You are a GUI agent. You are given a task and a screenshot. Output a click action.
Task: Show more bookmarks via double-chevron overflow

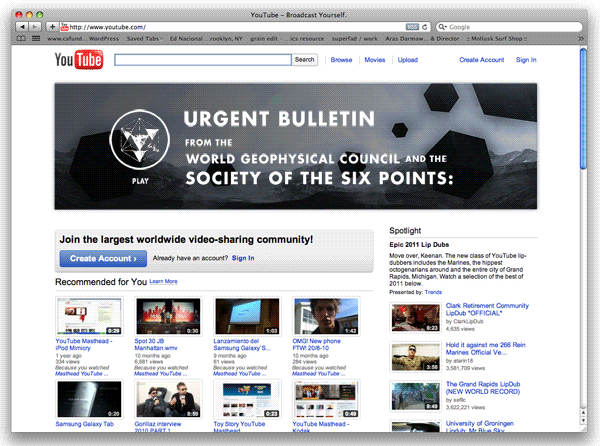pyautogui.click(x=580, y=39)
